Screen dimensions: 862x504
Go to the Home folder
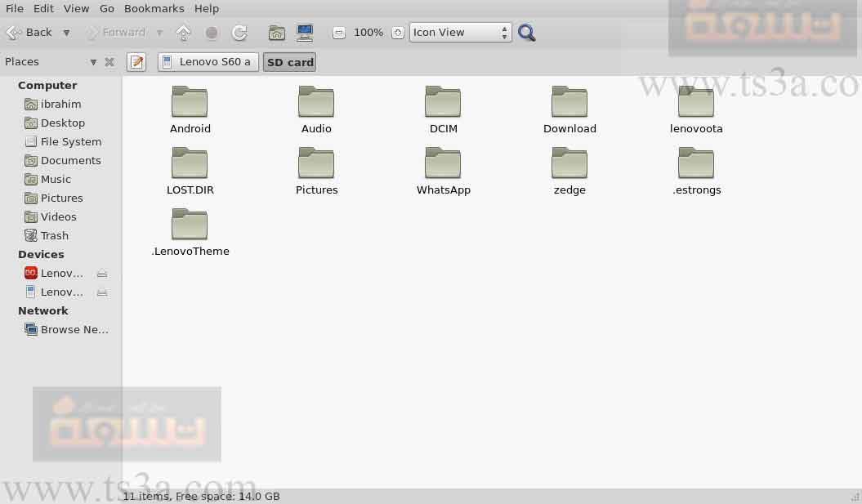click(276, 33)
